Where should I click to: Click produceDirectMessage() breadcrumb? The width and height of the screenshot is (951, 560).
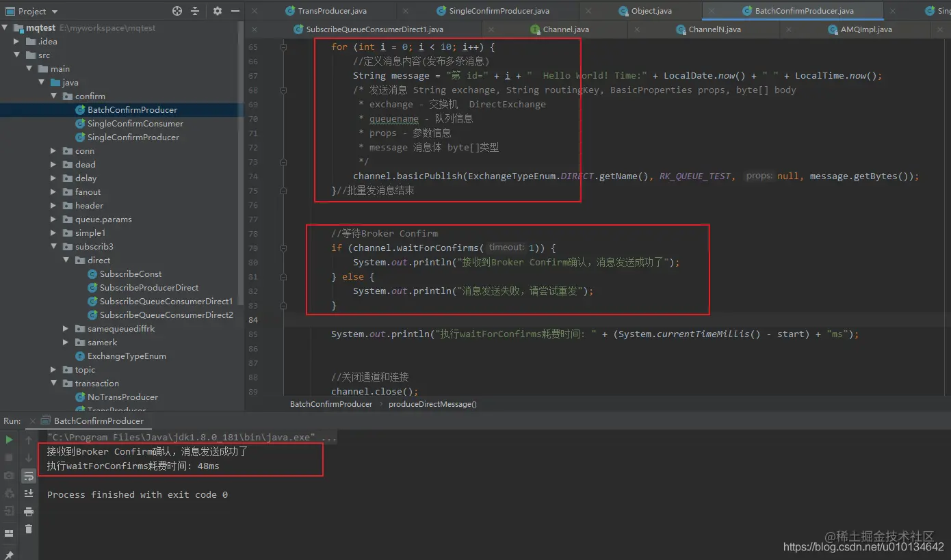(x=432, y=404)
